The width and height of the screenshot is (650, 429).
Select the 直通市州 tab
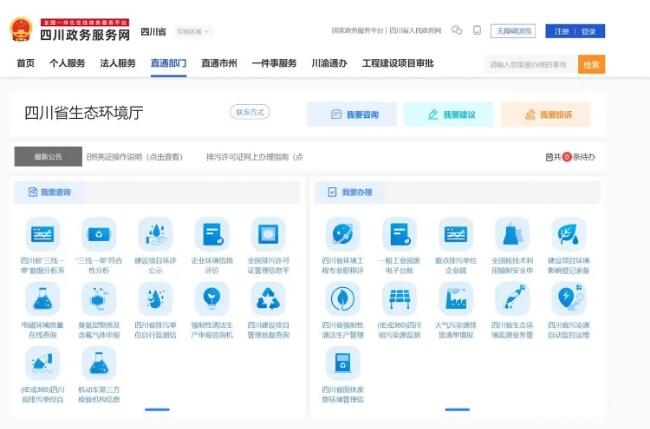(219, 63)
